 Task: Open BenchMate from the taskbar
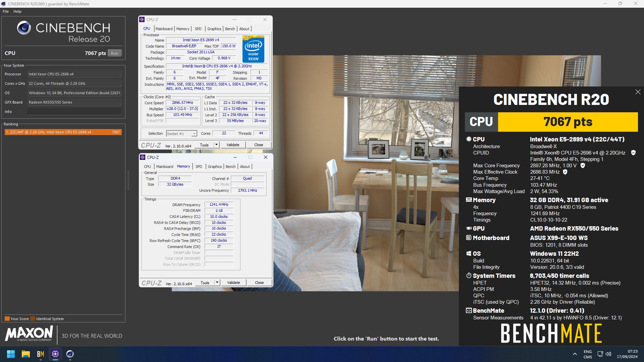[41, 354]
